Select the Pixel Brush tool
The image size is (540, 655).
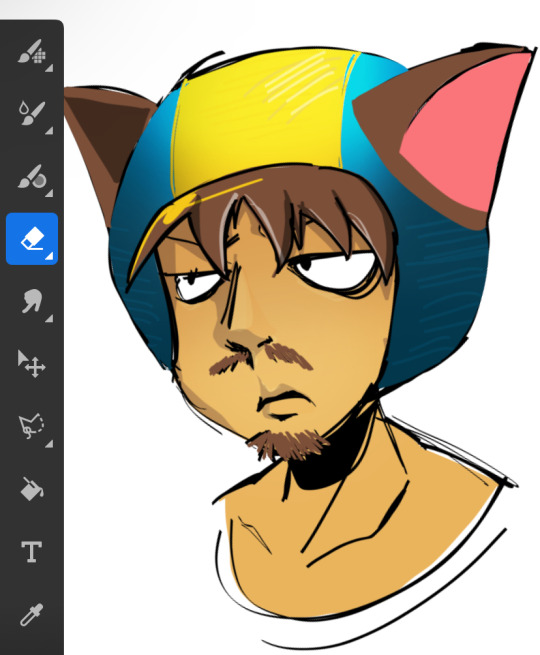[x=32, y=52]
